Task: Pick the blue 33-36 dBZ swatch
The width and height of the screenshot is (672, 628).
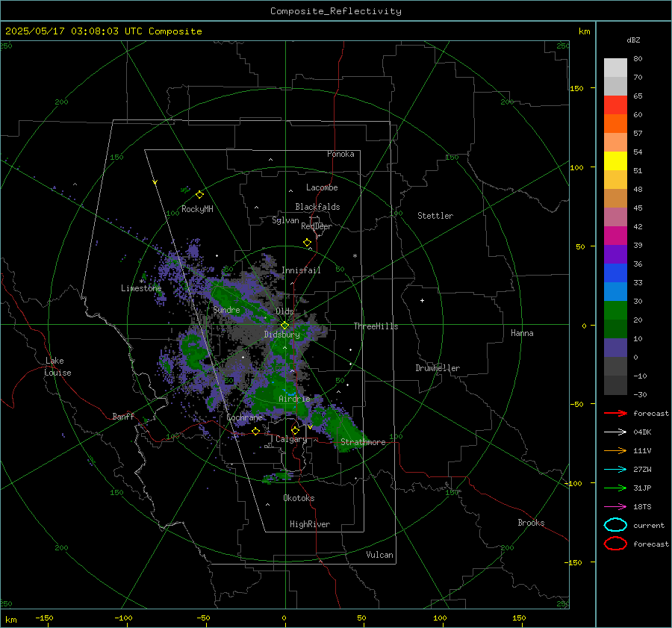Action: pyautogui.click(x=615, y=273)
